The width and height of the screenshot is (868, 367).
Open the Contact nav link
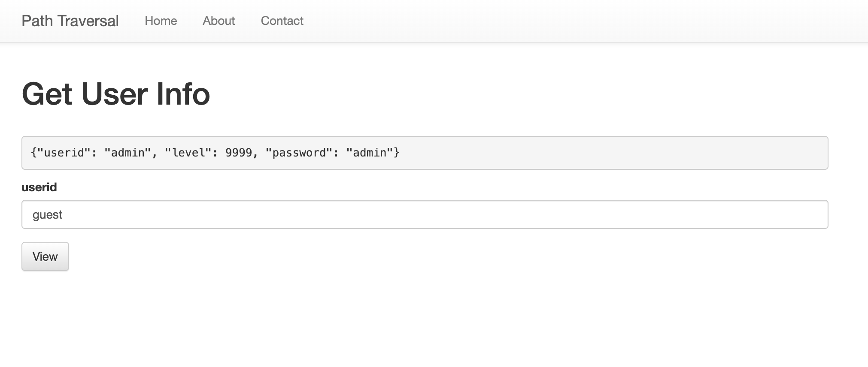[x=282, y=21]
